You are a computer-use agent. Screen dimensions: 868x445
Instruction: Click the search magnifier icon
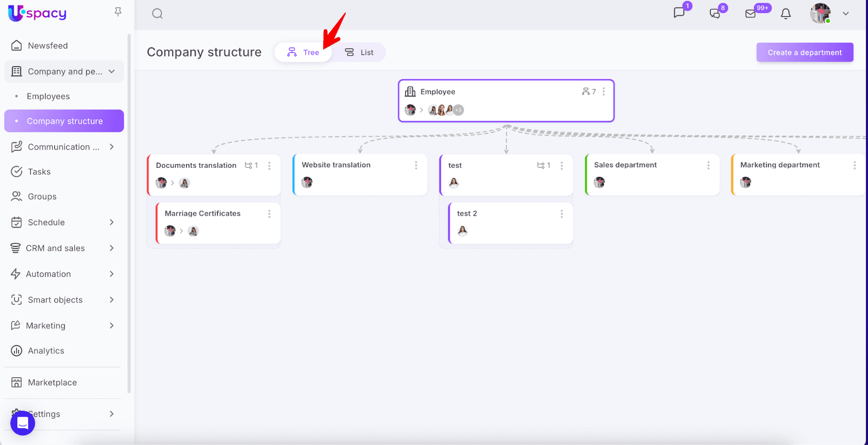pyautogui.click(x=157, y=14)
